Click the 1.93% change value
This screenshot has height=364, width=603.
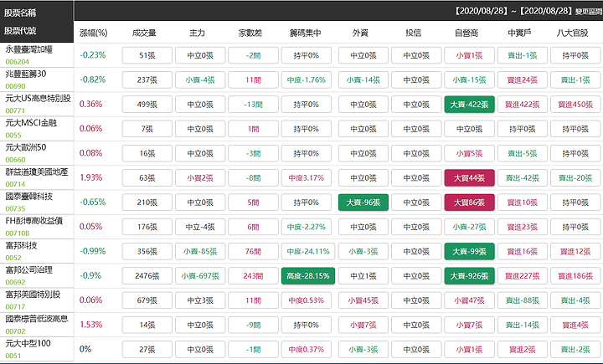[90, 177]
